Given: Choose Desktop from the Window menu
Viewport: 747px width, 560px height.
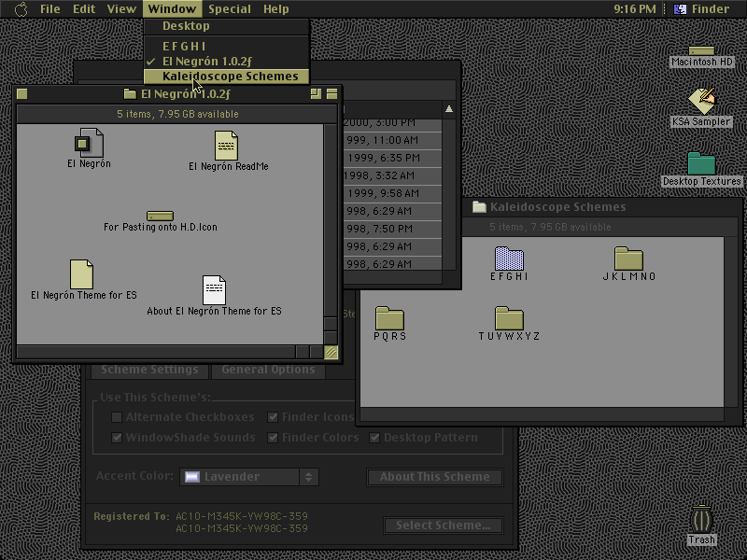Looking at the screenshot, I should tap(226, 26).
